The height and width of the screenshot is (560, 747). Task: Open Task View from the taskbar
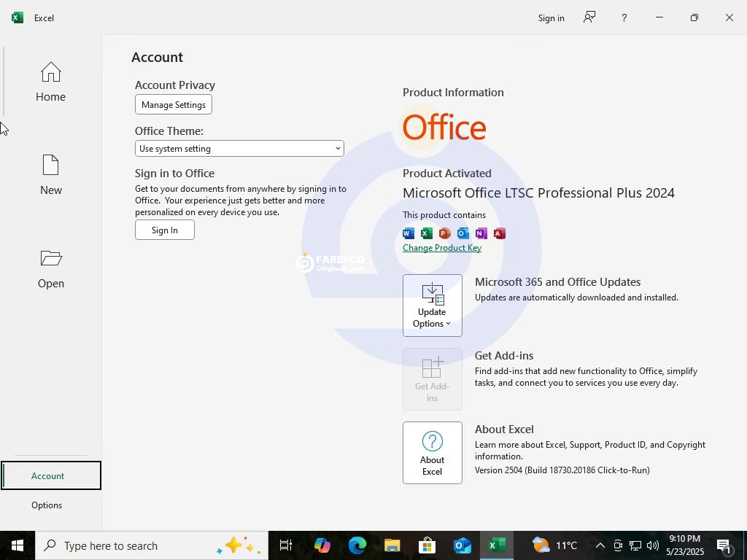coord(285,545)
